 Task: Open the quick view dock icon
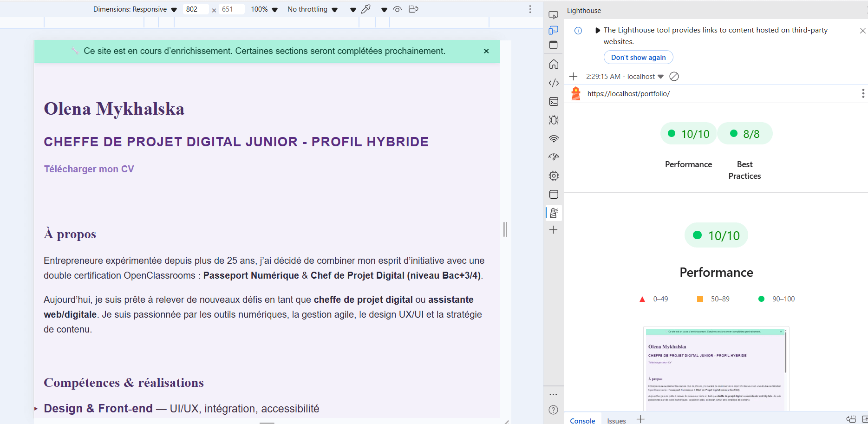pos(553,45)
